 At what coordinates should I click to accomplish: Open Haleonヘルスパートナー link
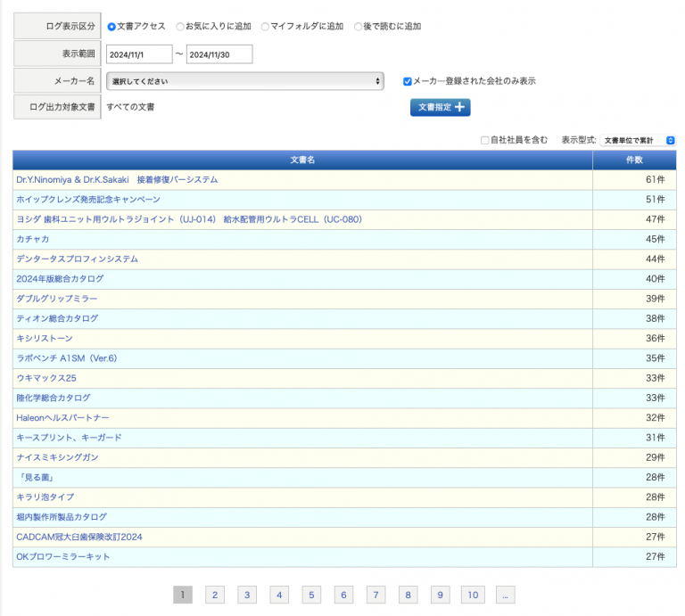click(x=62, y=418)
